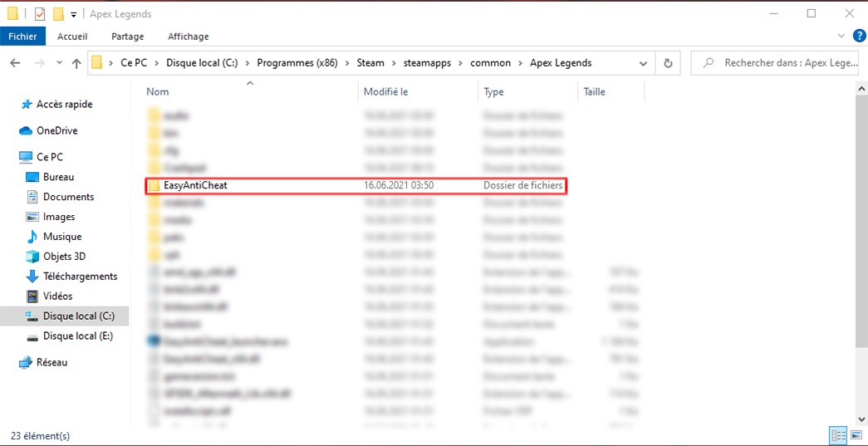Click the Ce PC computer icon
The image size is (868, 446).
point(26,157)
